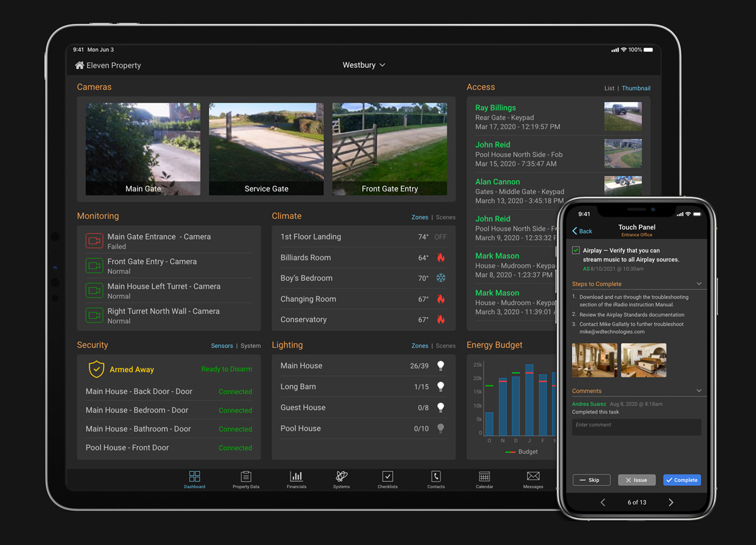Open first room photo on phone checklist
This screenshot has width=756, height=545.
tap(595, 360)
